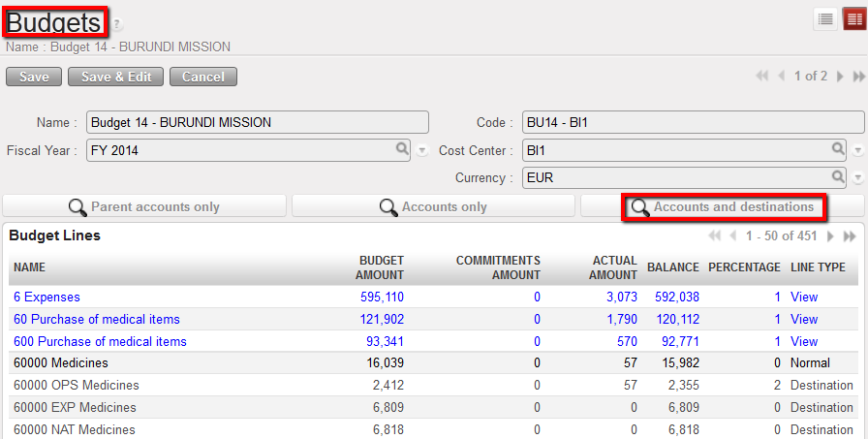The height and width of the screenshot is (439, 868).
Task: Jump to last budget record arrow
Action: (x=857, y=77)
